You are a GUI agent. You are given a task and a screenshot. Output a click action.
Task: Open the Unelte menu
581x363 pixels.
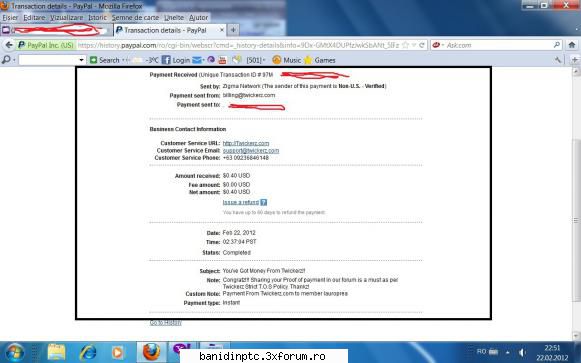click(174, 18)
